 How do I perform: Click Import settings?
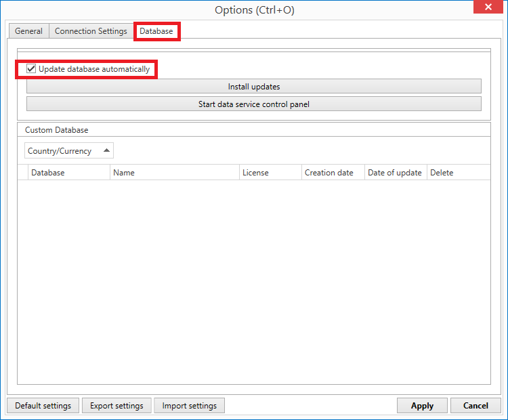pos(189,405)
